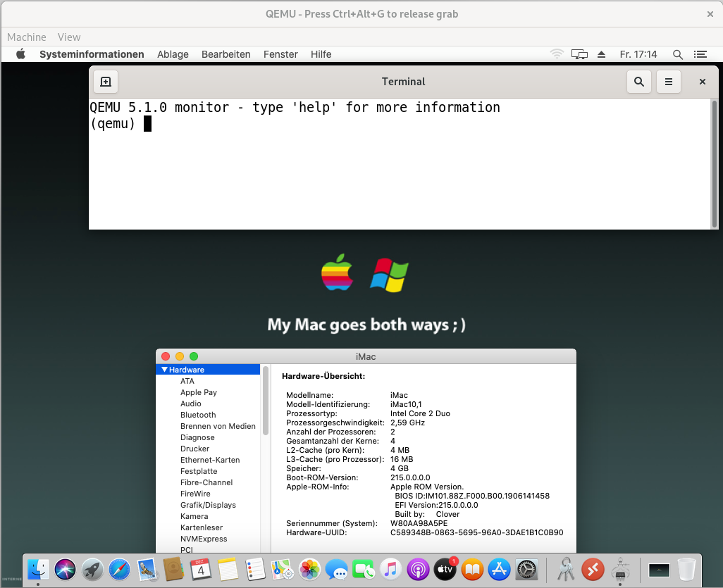Image resolution: width=723 pixels, height=588 pixels.
Task: Open the Systeminformationen menu
Action: pos(92,54)
